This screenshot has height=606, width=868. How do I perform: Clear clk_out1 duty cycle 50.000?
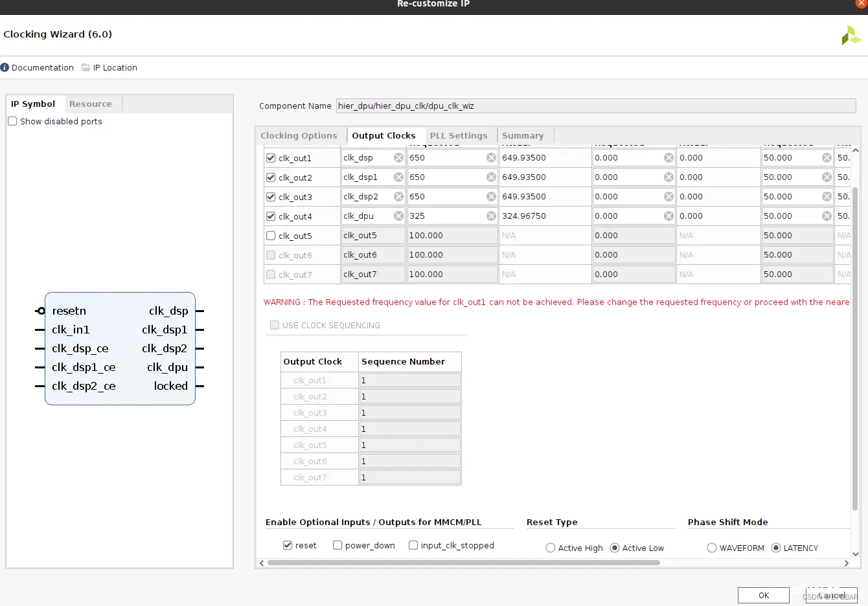tap(827, 158)
